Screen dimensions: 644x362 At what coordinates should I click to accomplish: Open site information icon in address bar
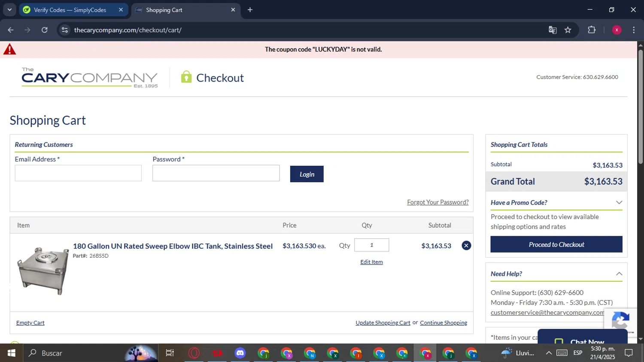(x=65, y=30)
